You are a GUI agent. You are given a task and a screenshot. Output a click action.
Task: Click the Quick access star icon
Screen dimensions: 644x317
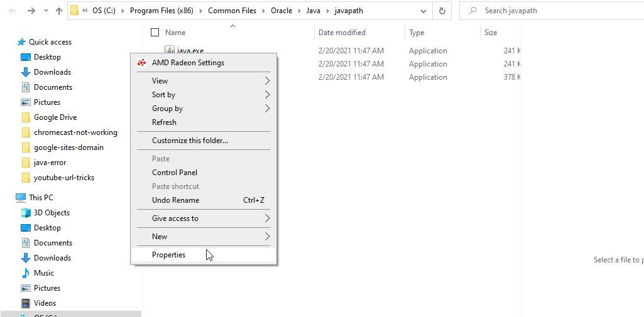tap(21, 42)
